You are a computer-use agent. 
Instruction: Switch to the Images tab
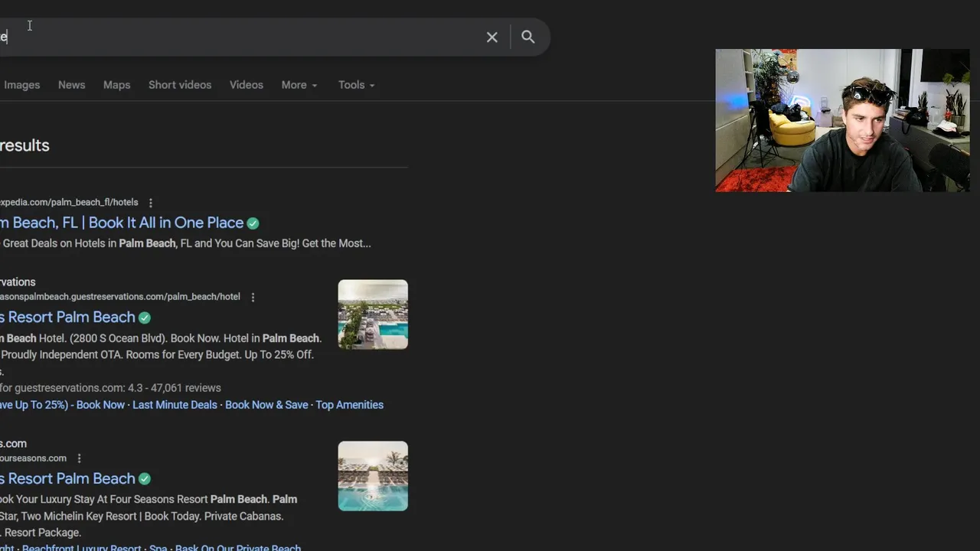[21, 85]
